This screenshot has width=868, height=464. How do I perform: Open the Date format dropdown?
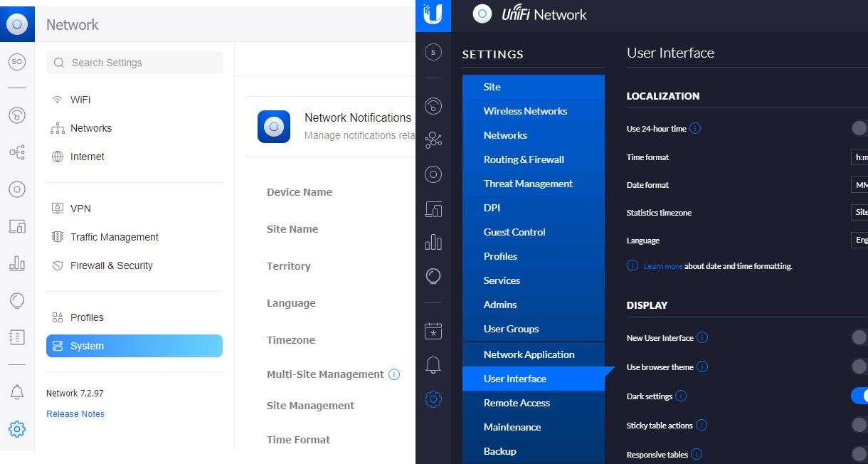pyautogui.click(x=859, y=185)
